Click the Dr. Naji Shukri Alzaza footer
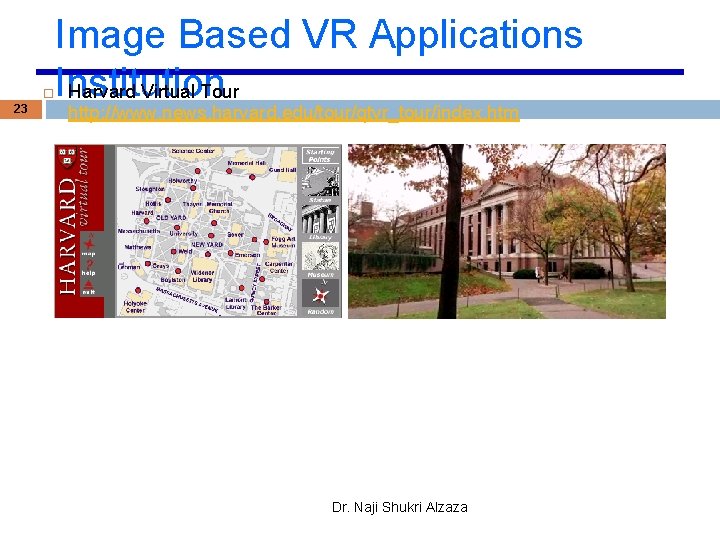The width and height of the screenshot is (720, 540). [399, 507]
